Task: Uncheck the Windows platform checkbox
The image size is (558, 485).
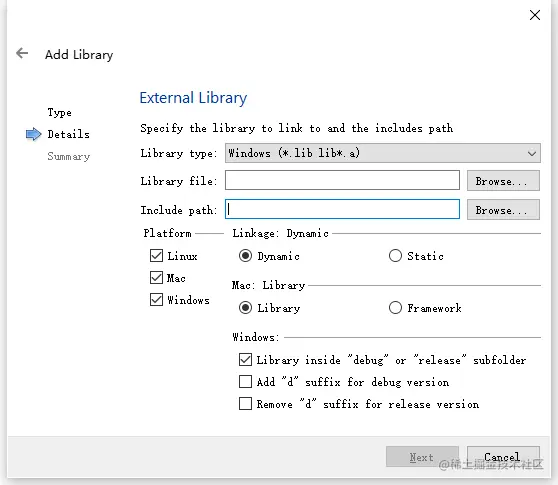Action: 156,300
